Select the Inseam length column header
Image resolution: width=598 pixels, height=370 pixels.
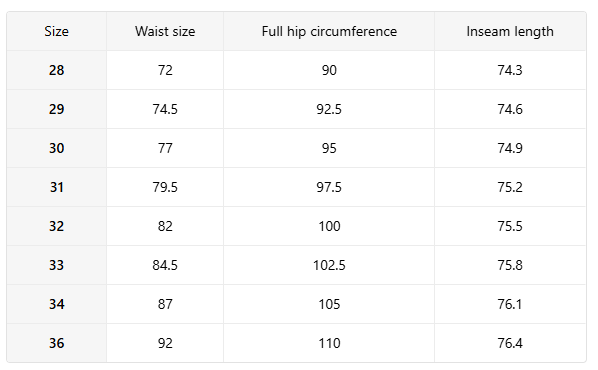tap(510, 32)
